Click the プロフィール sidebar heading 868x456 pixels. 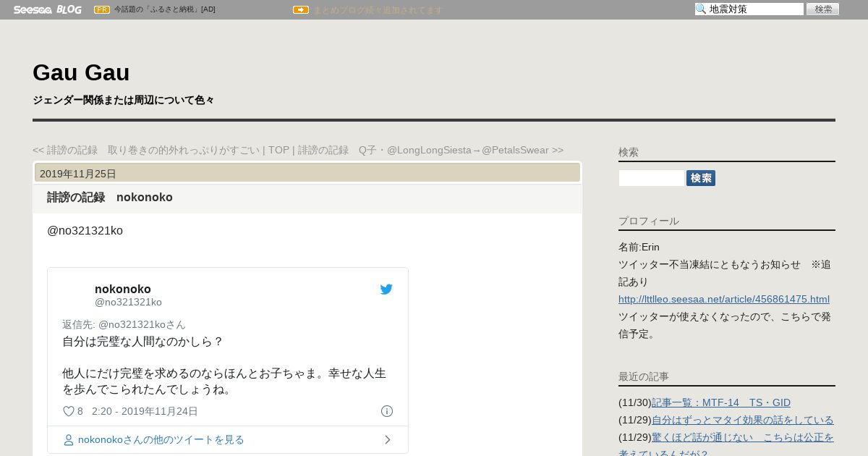(x=649, y=221)
